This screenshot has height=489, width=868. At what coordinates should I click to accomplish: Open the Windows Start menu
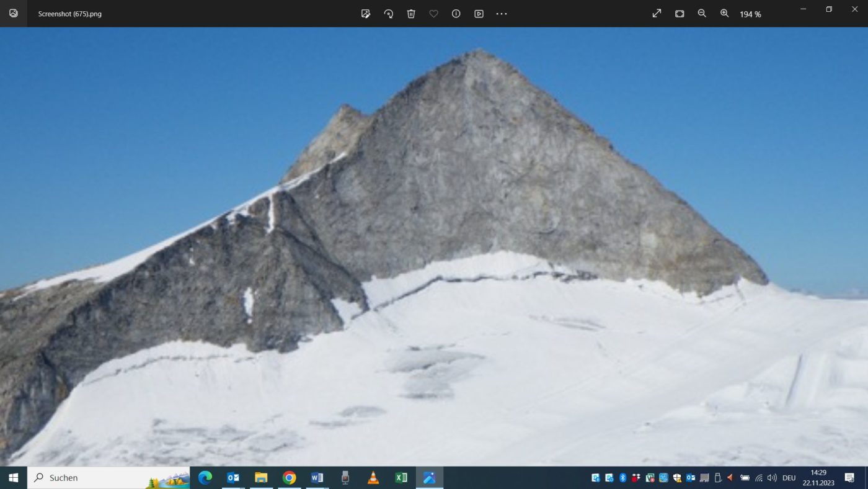point(14,478)
